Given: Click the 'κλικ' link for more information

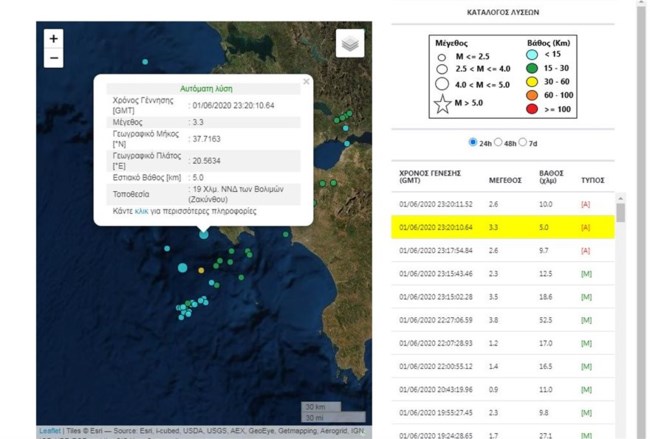Looking at the screenshot, I should [x=142, y=212].
